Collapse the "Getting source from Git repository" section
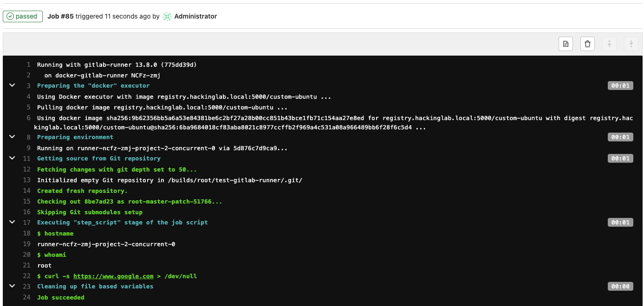644x306 pixels. (12, 158)
